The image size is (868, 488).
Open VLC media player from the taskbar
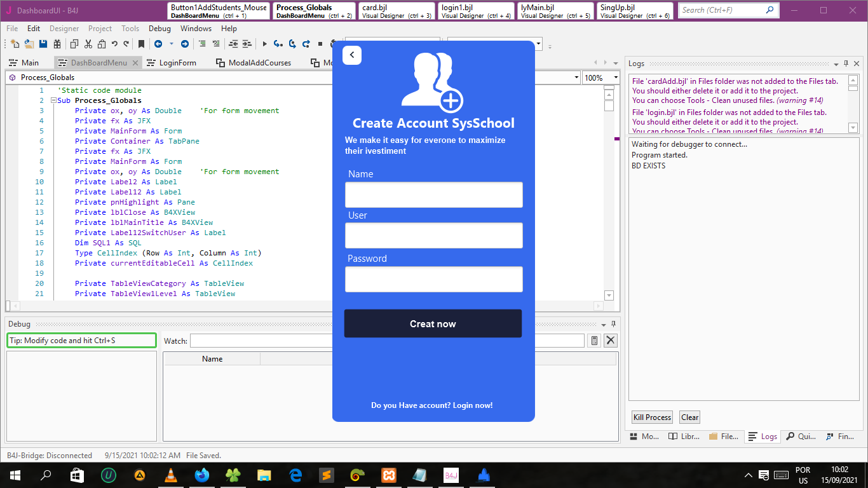click(170, 475)
